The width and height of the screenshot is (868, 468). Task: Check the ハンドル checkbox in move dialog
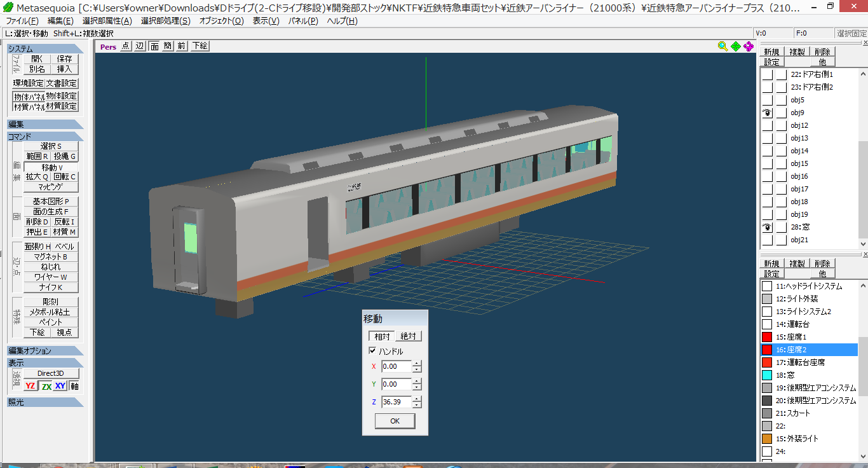372,351
